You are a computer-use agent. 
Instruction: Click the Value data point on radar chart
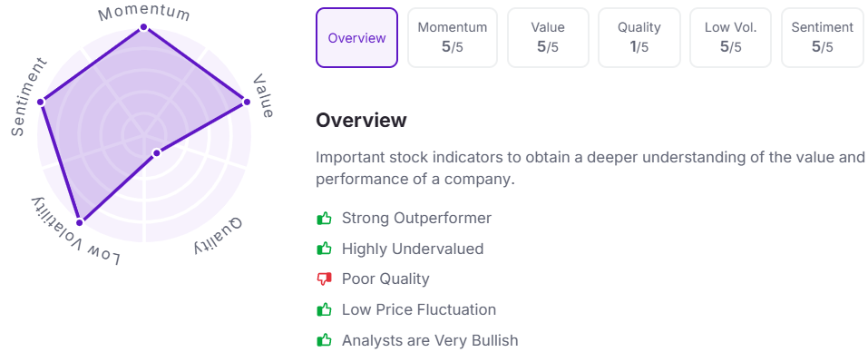(247, 102)
